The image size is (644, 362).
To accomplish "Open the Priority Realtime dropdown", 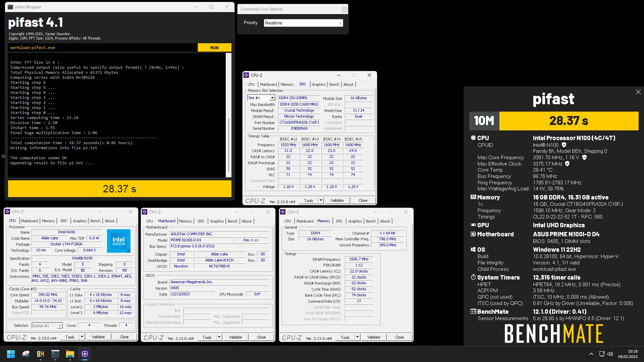I will [303, 23].
